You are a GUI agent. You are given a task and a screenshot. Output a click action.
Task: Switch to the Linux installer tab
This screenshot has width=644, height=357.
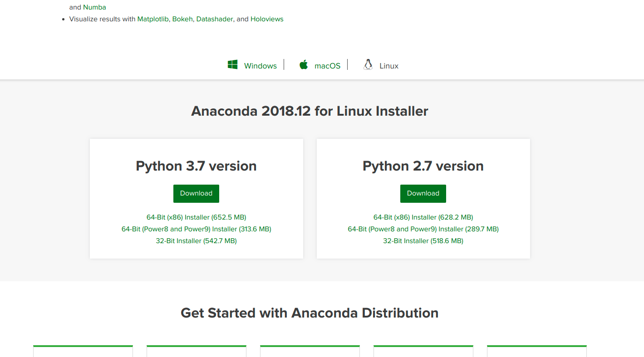click(389, 66)
